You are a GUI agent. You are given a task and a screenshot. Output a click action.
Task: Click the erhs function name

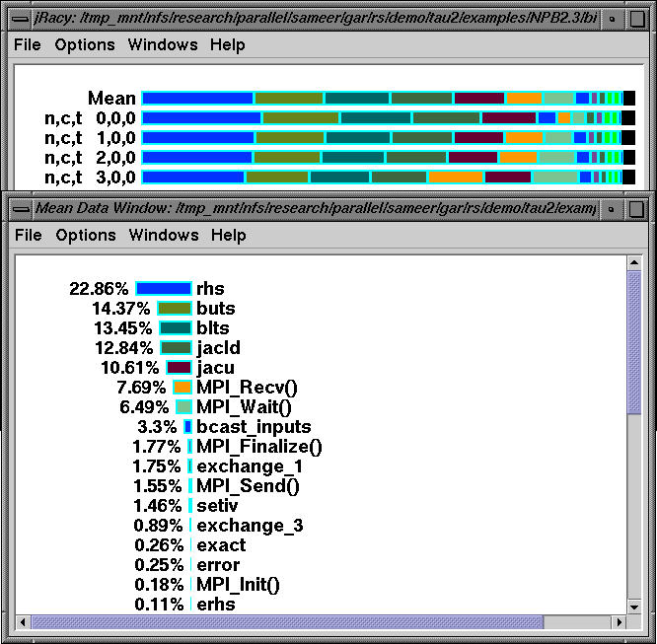point(216,605)
